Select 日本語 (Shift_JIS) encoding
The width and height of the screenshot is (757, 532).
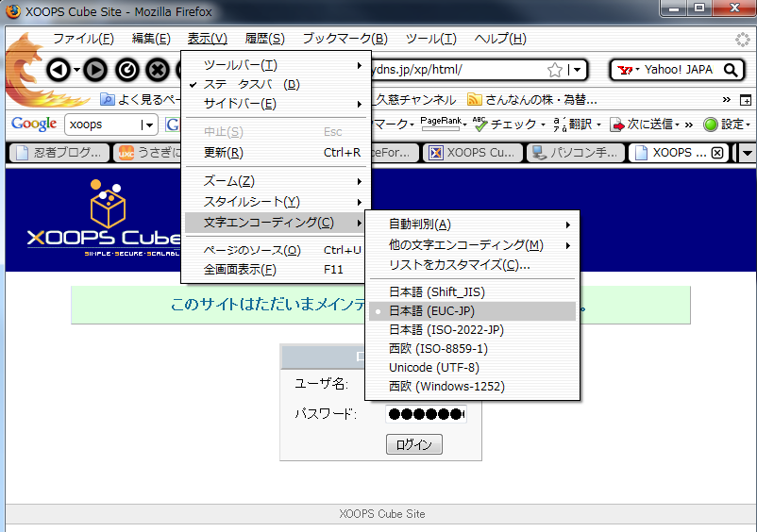point(472,291)
